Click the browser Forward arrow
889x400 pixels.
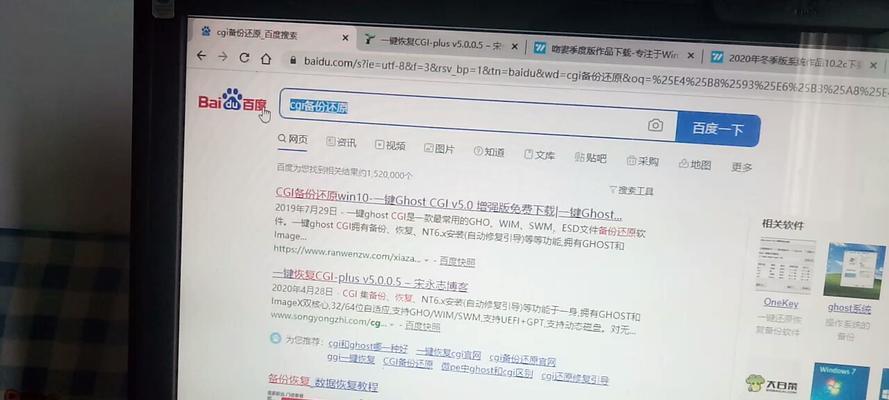pos(223,56)
